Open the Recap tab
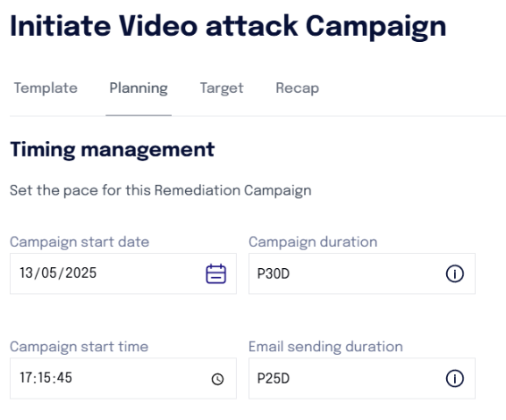This screenshot has width=506, height=420. pyautogui.click(x=297, y=88)
